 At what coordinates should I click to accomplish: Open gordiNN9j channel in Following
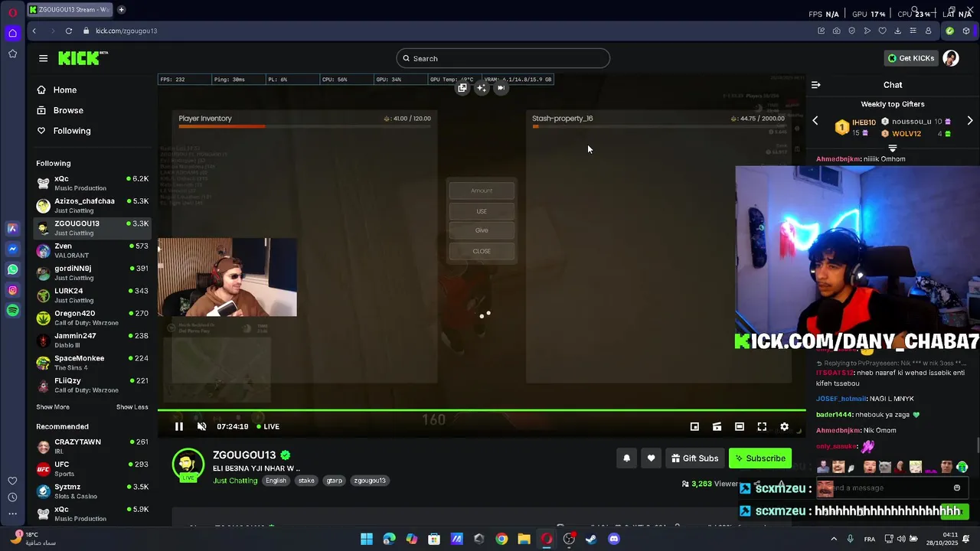tap(92, 273)
